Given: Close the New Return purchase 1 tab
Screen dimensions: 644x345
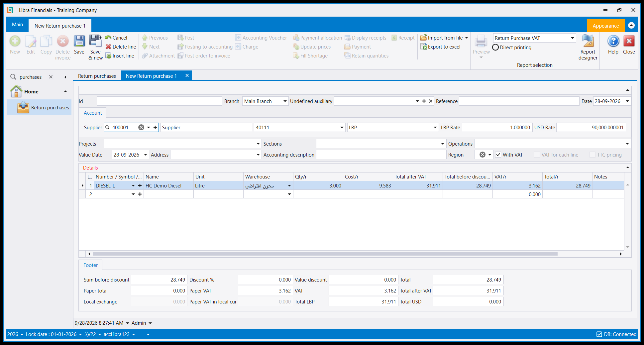Looking at the screenshot, I should [187, 75].
